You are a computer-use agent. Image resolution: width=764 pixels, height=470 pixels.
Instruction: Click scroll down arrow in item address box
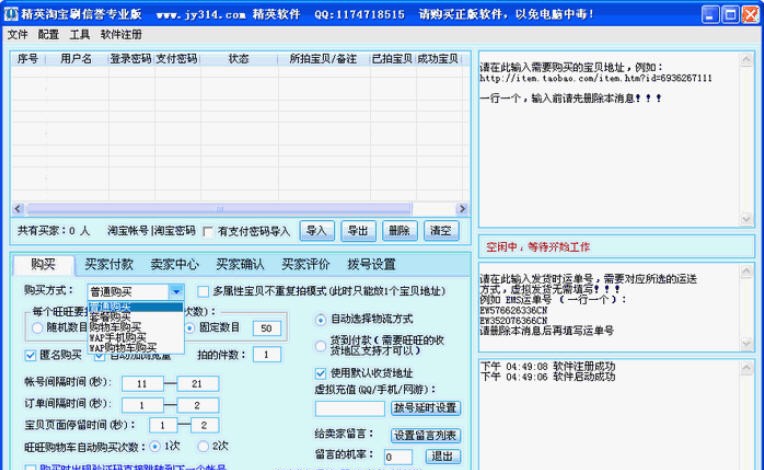tap(746, 219)
